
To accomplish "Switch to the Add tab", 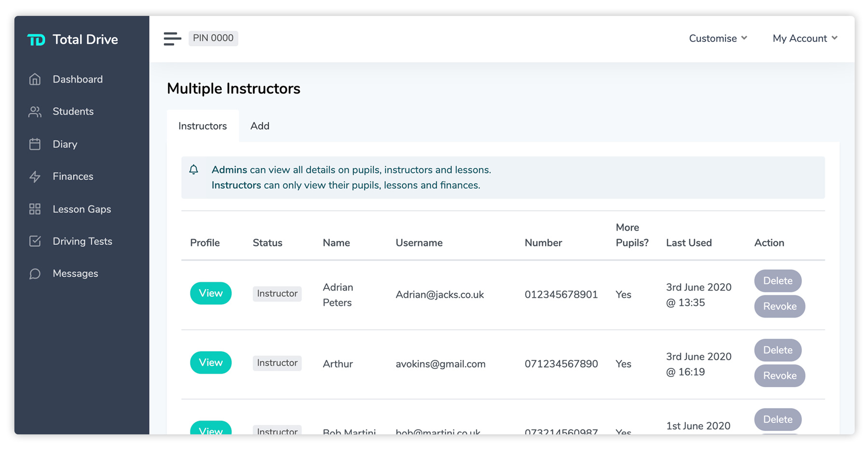I will pyautogui.click(x=260, y=126).
